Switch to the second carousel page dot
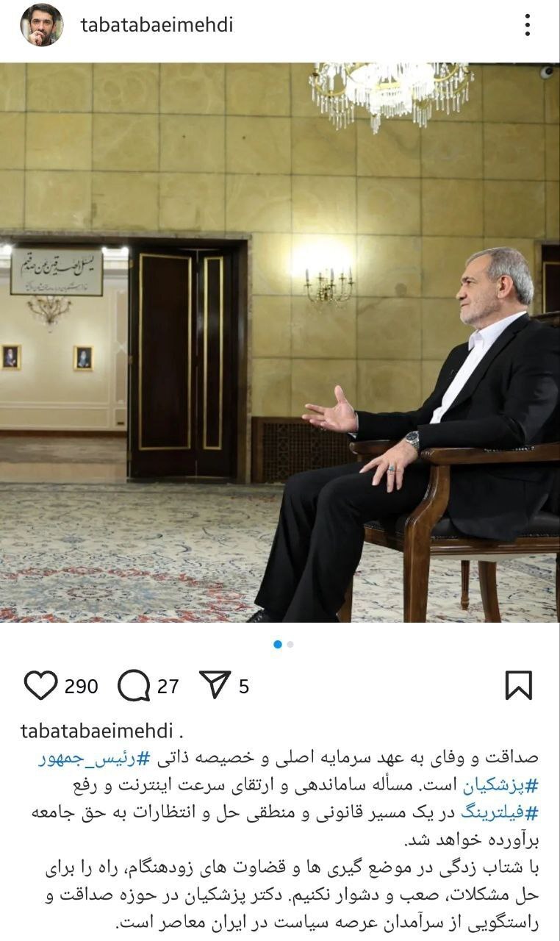Viewport: 560px width, 941px height. pos(290,644)
